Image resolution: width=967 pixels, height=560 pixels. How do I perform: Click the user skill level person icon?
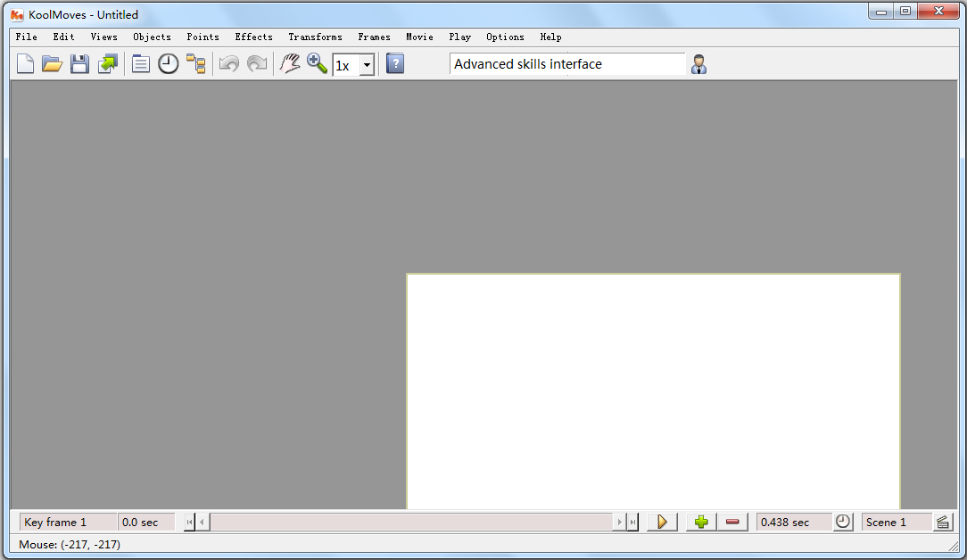point(698,64)
